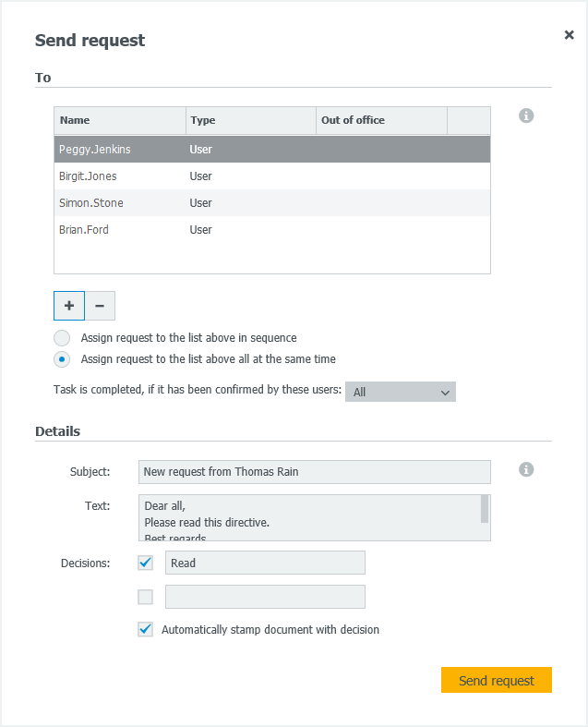Add a recipient with the plus button
Image resolution: width=588 pixels, height=727 pixels.
tap(69, 305)
